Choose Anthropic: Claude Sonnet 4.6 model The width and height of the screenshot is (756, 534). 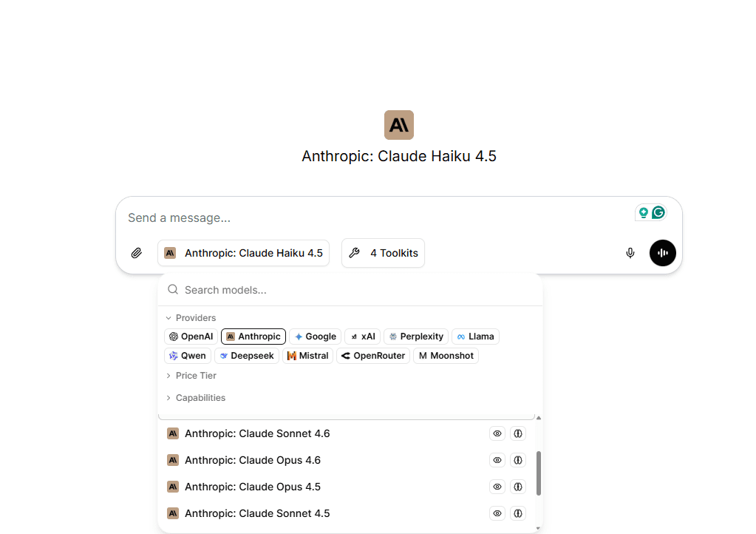(256, 433)
